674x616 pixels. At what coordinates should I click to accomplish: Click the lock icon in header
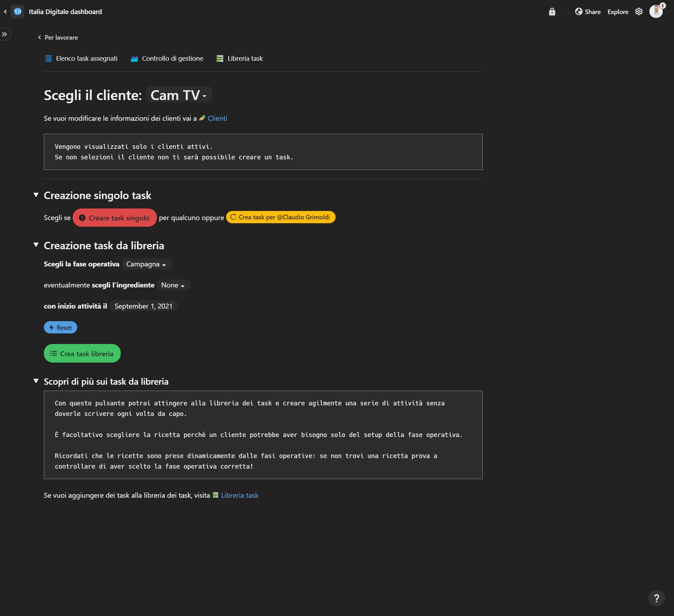tap(552, 12)
